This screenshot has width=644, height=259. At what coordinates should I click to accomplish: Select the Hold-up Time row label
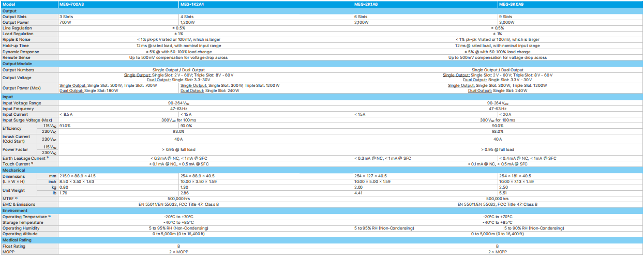[16, 45]
